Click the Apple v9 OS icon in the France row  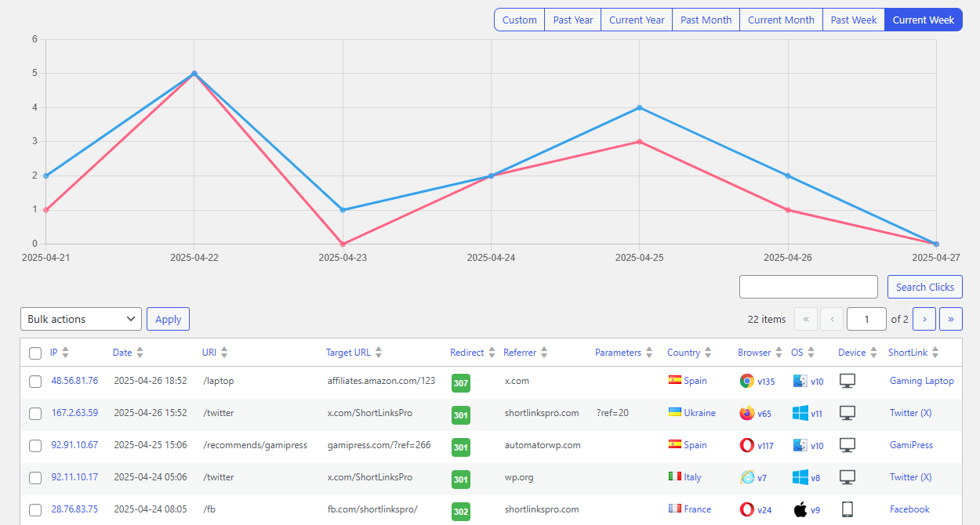(797, 509)
